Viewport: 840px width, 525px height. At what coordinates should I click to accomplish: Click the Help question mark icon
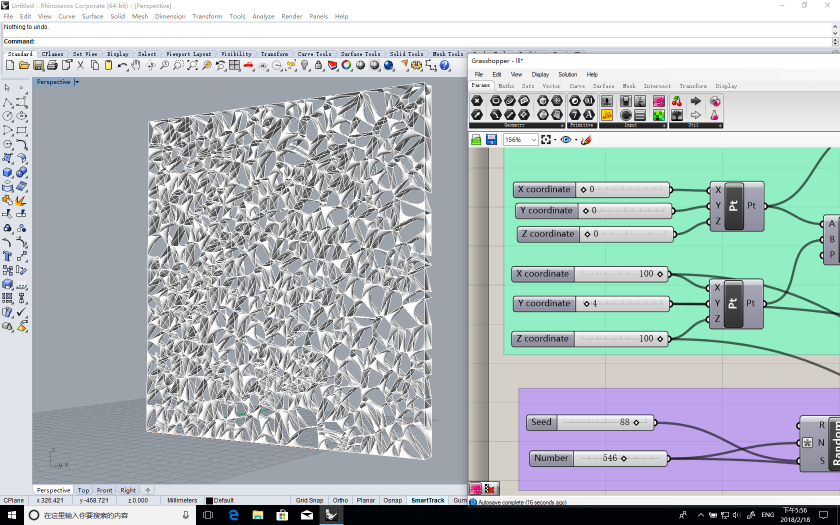[x=443, y=65]
